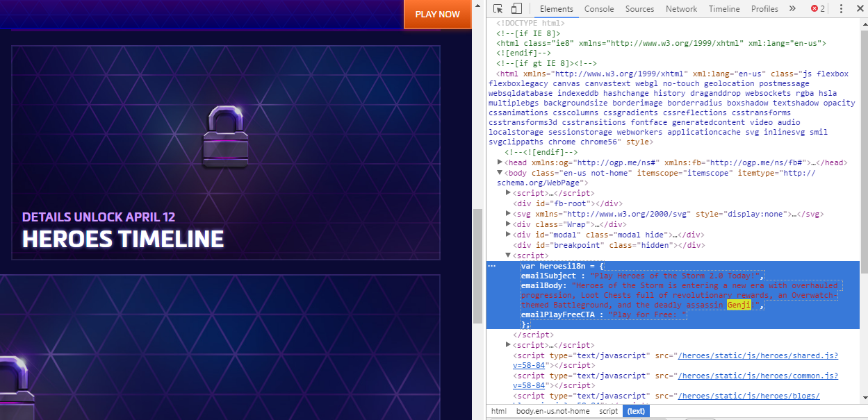
Task: Activate the inspect element cursor icon
Action: 498,9
